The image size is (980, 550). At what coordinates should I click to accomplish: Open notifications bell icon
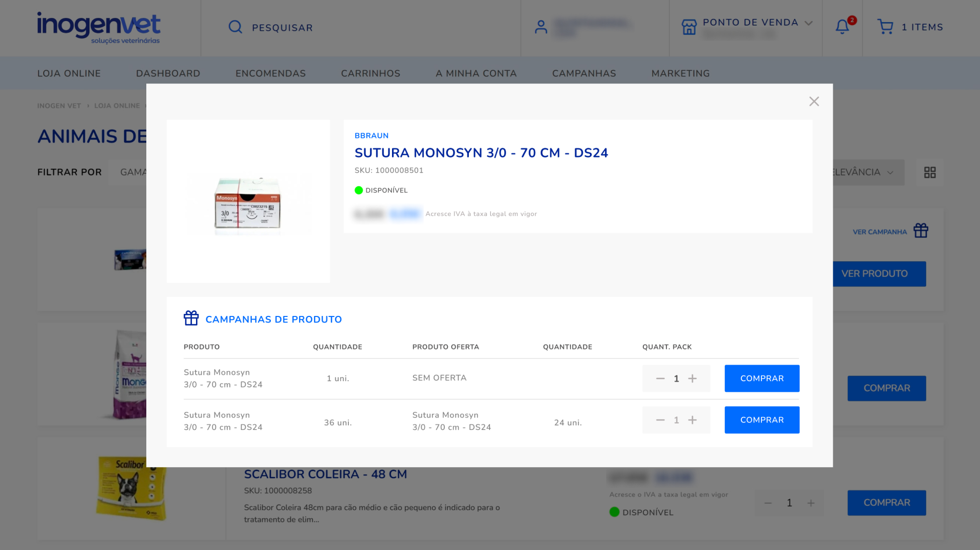(x=842, y=27)
